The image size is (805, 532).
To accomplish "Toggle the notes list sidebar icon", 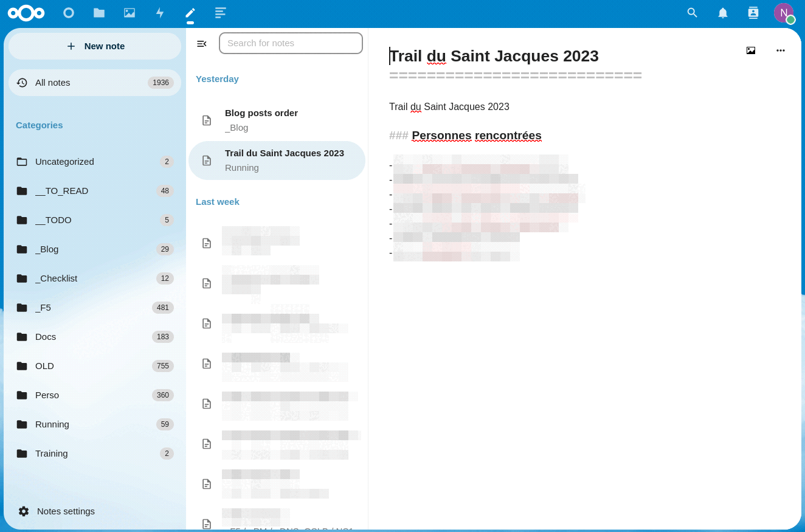I will click(202, 43).
